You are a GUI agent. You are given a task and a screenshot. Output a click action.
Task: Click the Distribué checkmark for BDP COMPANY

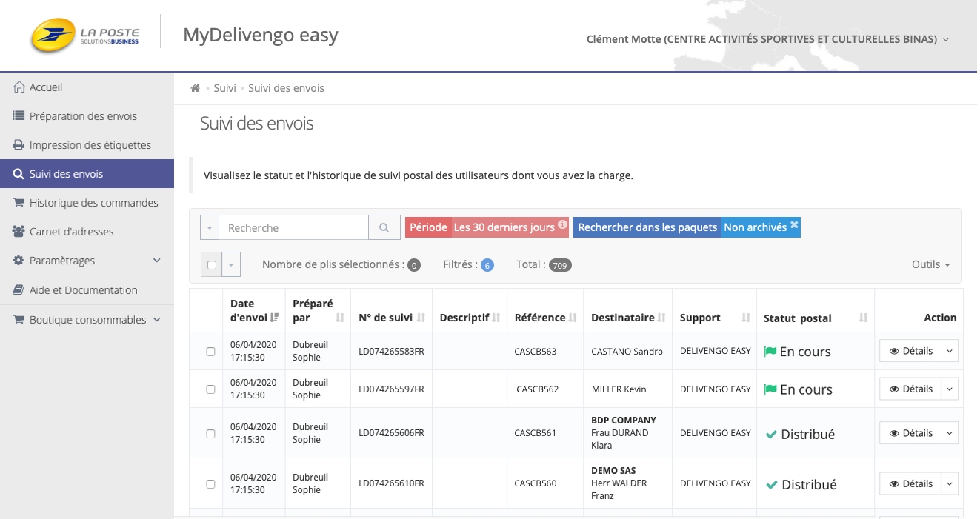[x=771, y=435]
